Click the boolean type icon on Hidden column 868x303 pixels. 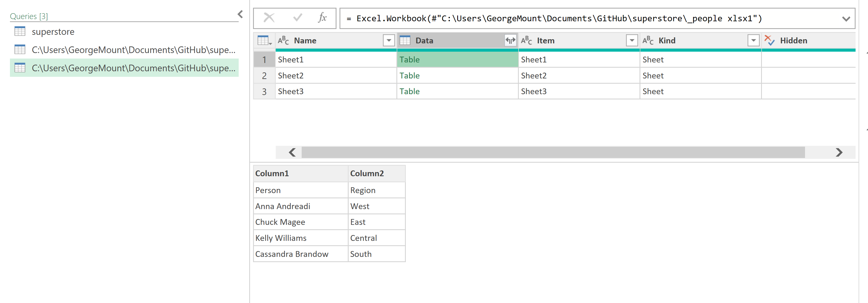(x=769, y=40)
